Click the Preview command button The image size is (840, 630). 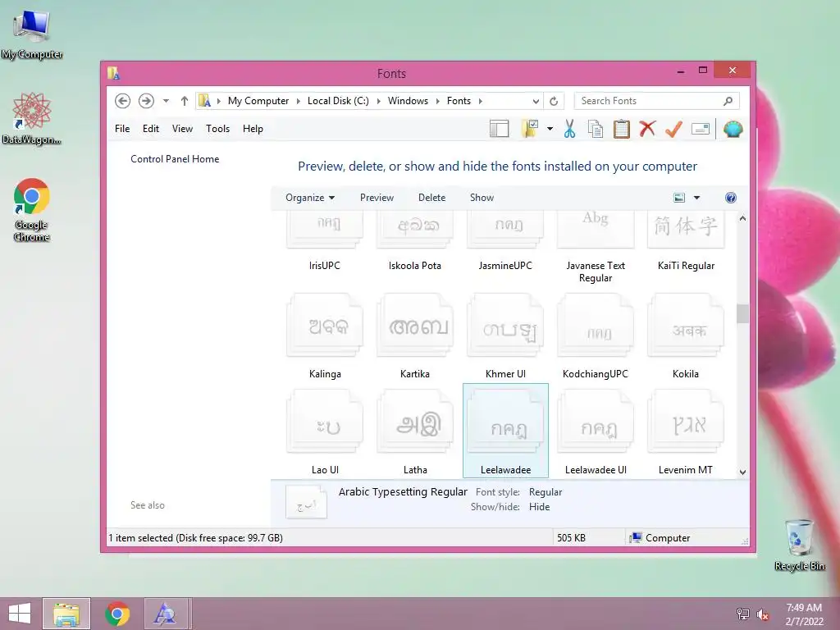[377, 198]
